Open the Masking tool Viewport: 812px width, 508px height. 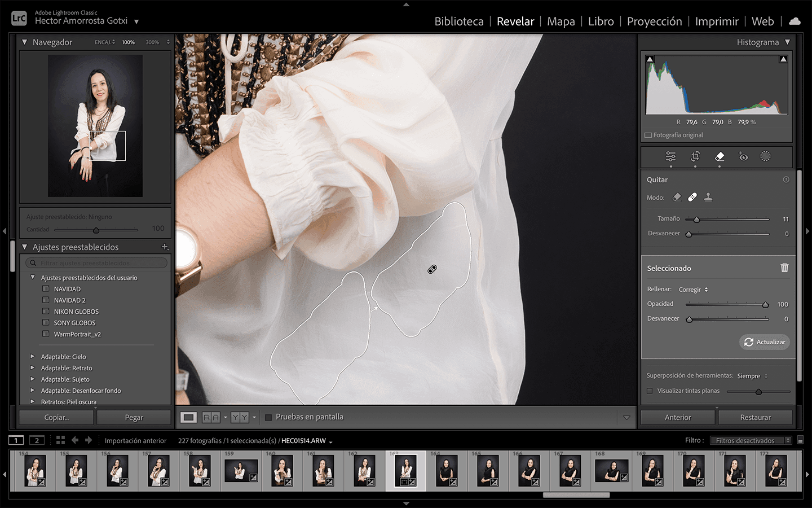pos(765,157)
